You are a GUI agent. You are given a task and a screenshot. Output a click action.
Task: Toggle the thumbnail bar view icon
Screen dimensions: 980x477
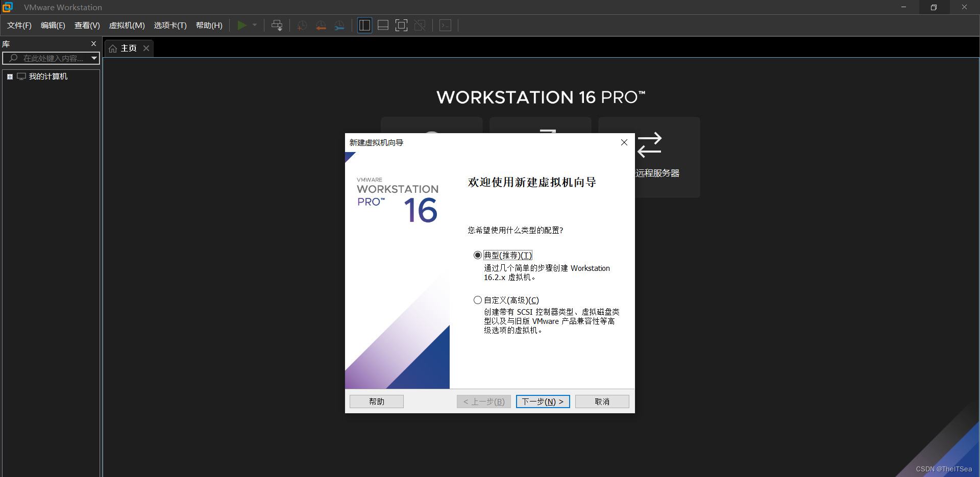tap(383, 25)
